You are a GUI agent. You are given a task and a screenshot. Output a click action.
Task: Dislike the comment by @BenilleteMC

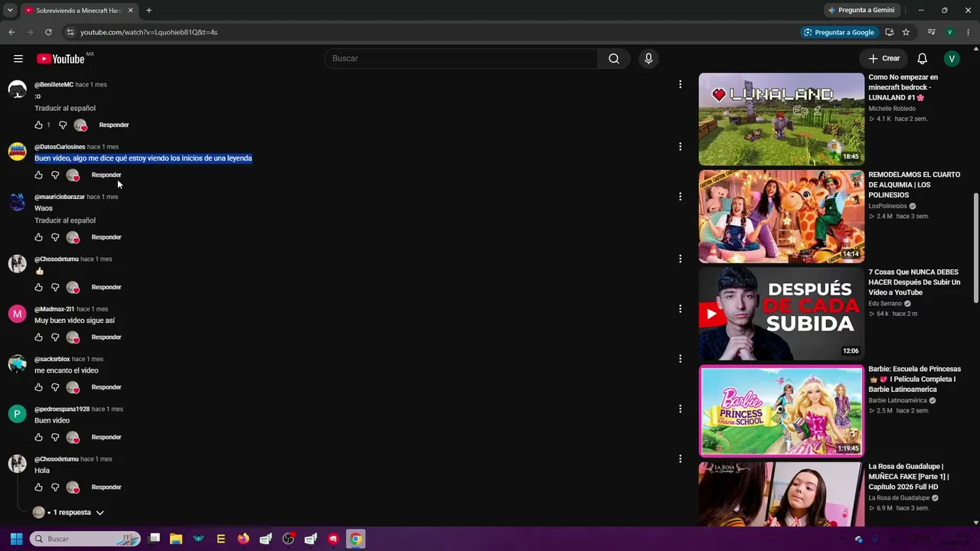[x=63, y=125]
